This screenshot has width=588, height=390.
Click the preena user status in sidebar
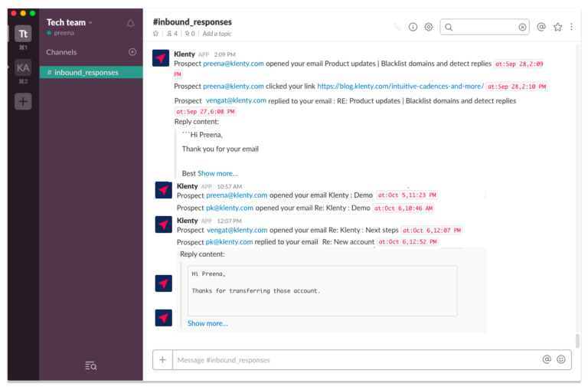coord(60,33)
